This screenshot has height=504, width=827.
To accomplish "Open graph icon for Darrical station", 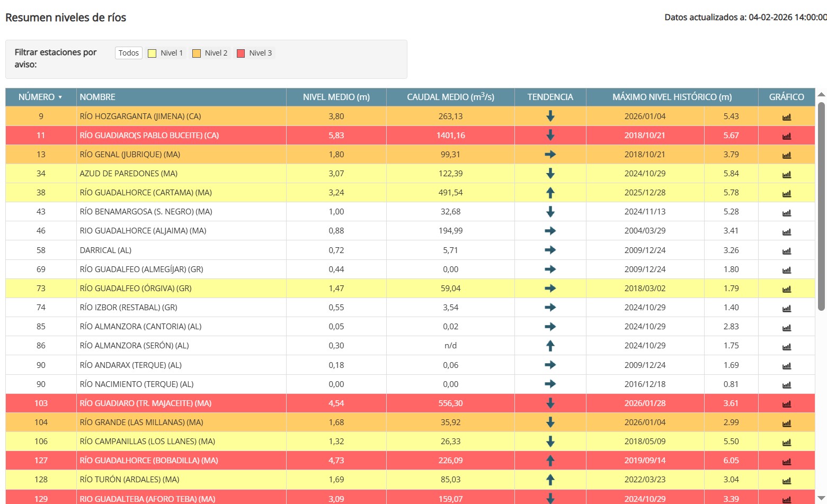I will click(786, 251).
